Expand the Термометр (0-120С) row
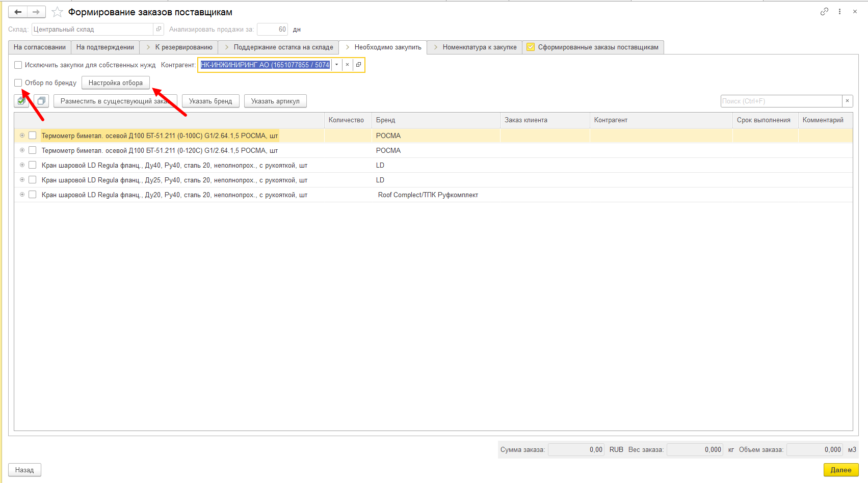The height and width of the screenshot is (483, 868). [22, 150]
